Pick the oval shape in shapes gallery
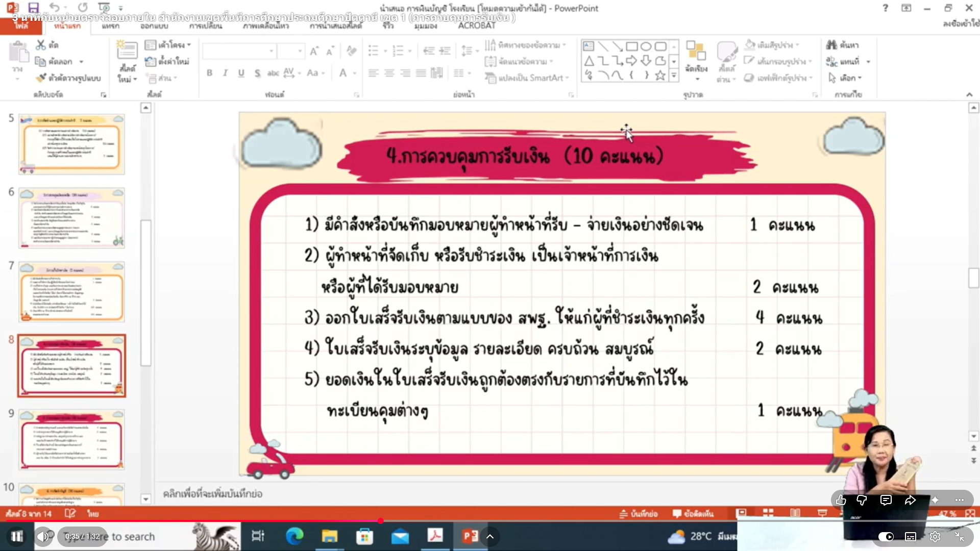Screen dimensions: 980x551 coord(646,46)
